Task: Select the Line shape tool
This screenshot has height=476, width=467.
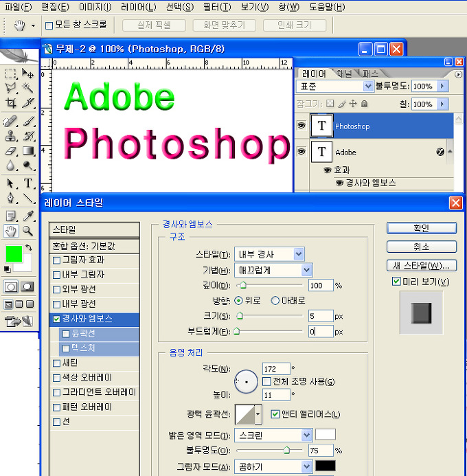Action: pyautogui.click(x=27, y=198)
